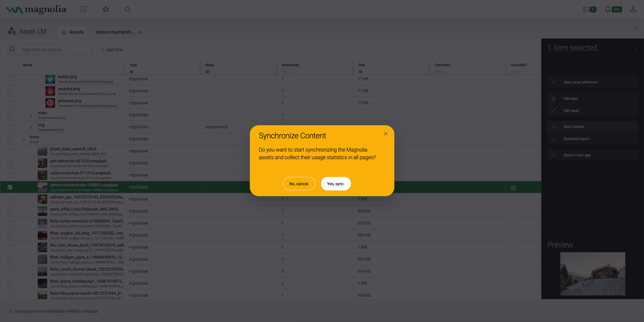Close the Synchronize Content dialog with X

(385, 134)
